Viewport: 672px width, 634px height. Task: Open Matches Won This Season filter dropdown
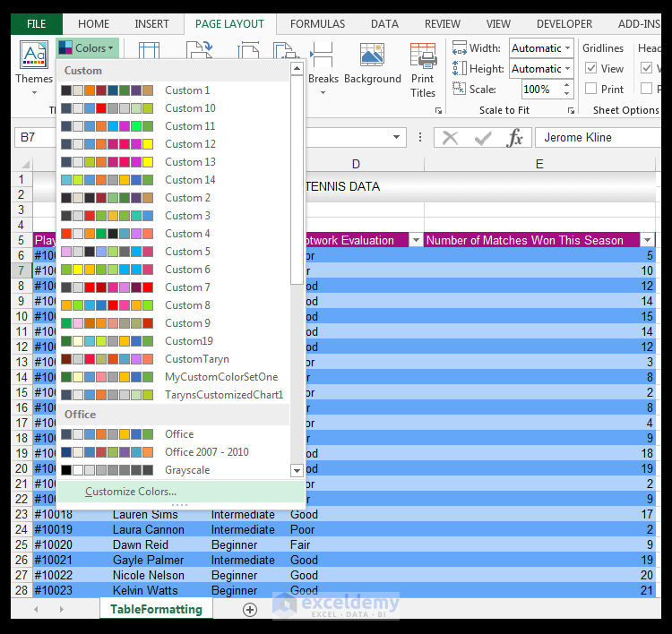(x=647, y=240)
